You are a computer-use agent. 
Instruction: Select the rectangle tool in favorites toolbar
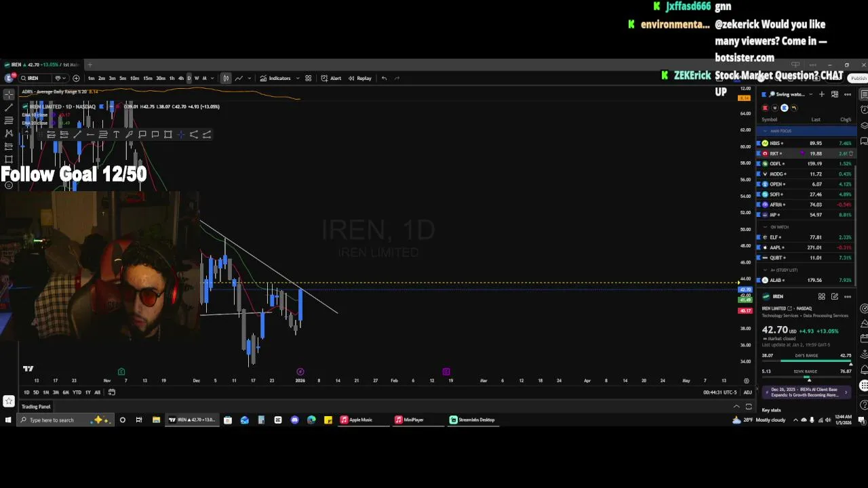click(167, 134)
